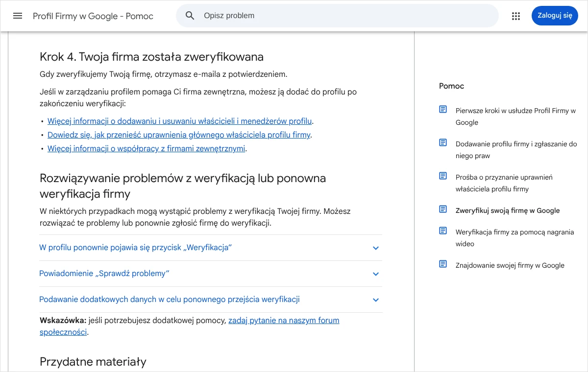Open link przenieść uprawnienia głównego właściciela
588x372 pixels.
[179, 135]
